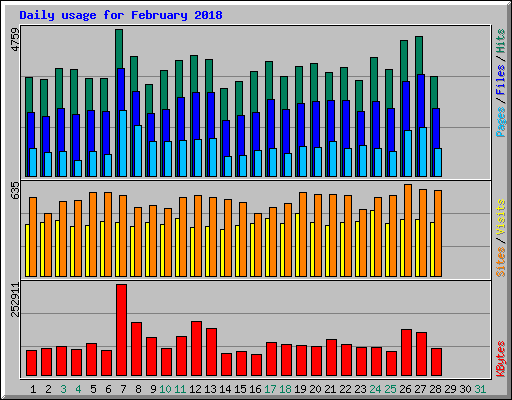This screenshot has height=400, width=512.
Task: Select day 3 on the x-axis
Action: click(63, 389)
